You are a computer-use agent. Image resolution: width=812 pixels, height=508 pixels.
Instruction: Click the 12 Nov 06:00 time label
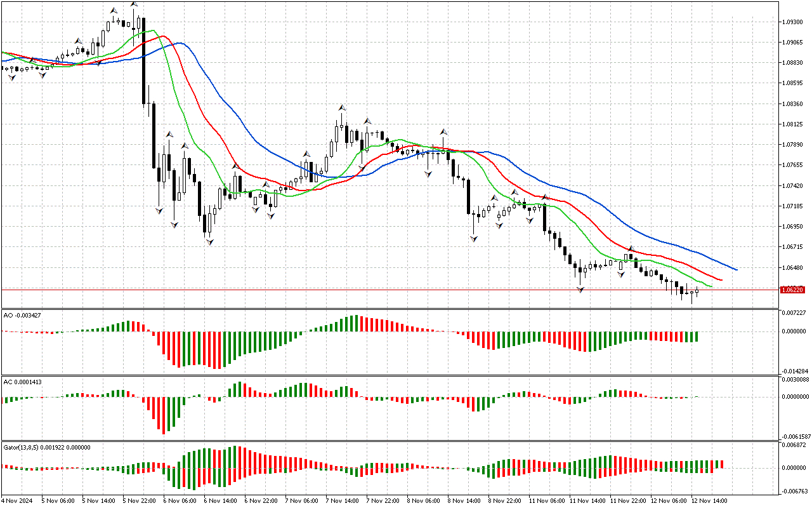point(669,501)
